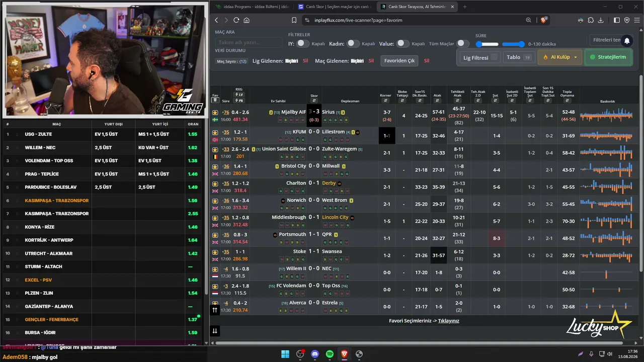644x362 pixels.
Task: Click the browser back arrow
Action: click(216, 20)
